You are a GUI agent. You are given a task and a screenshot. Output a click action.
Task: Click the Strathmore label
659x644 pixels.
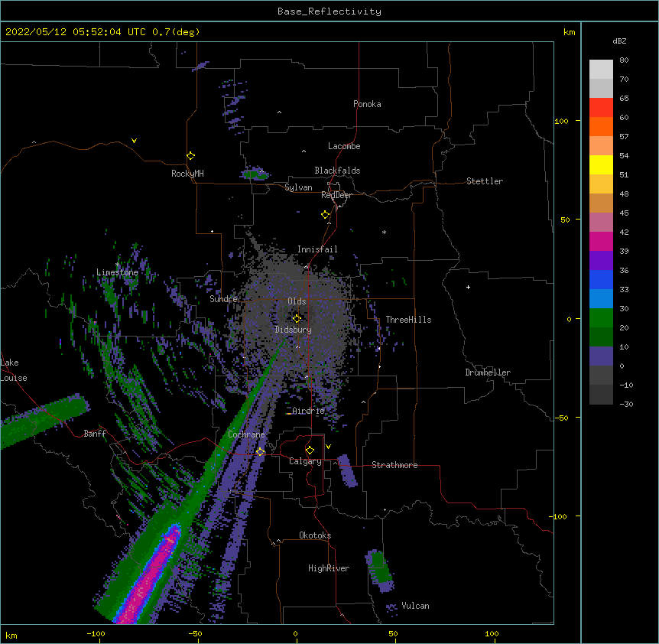click(x=394, y=465)
